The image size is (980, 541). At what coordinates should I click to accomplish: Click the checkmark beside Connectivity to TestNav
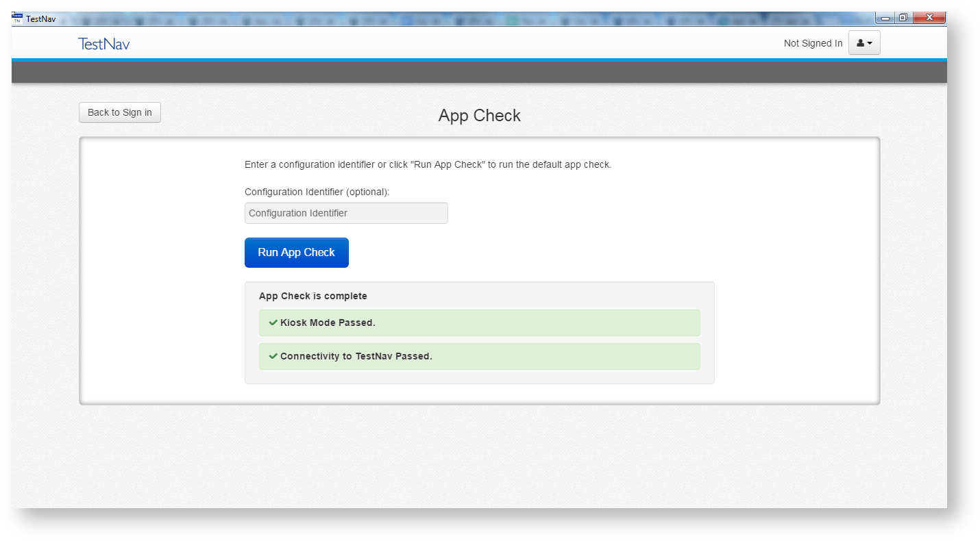tap(273, 356)
